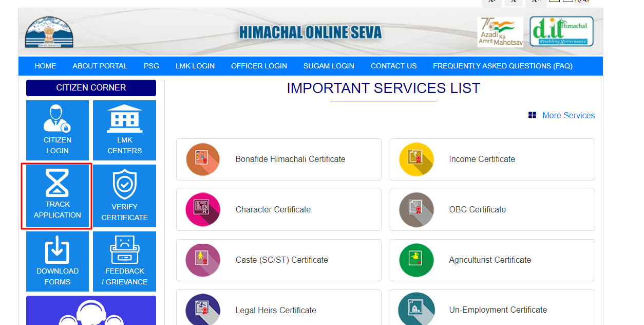Open Feedback / Grievance via printer icon
The height and width of the screenshot is (325, 644).
[124, 248]
